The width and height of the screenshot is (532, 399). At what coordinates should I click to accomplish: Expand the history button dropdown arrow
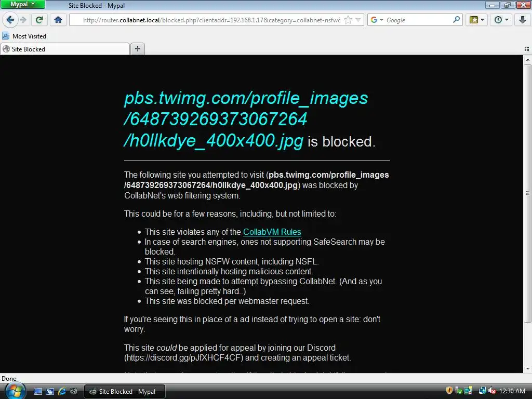(507, 20)
